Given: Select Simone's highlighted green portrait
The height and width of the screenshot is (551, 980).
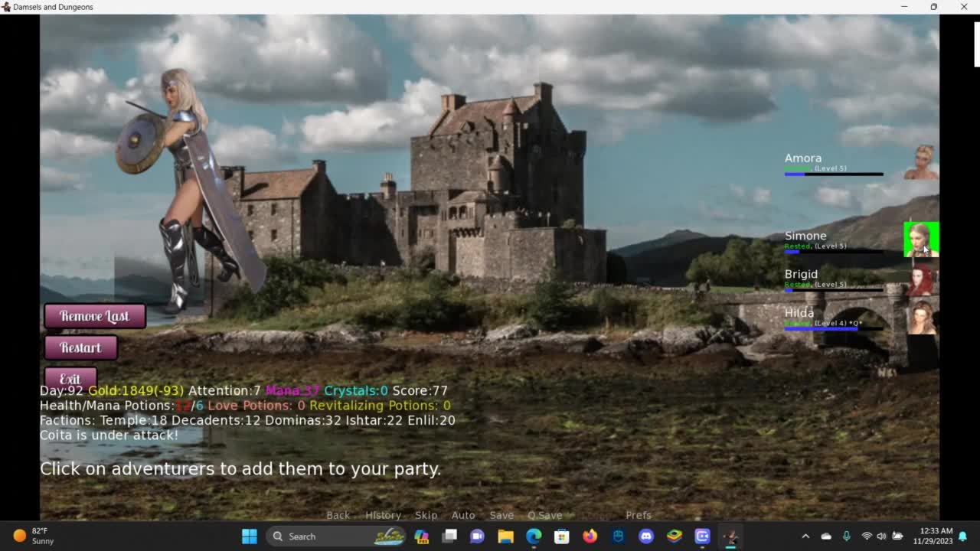Looking at the screenshot, I should point(921,240).
